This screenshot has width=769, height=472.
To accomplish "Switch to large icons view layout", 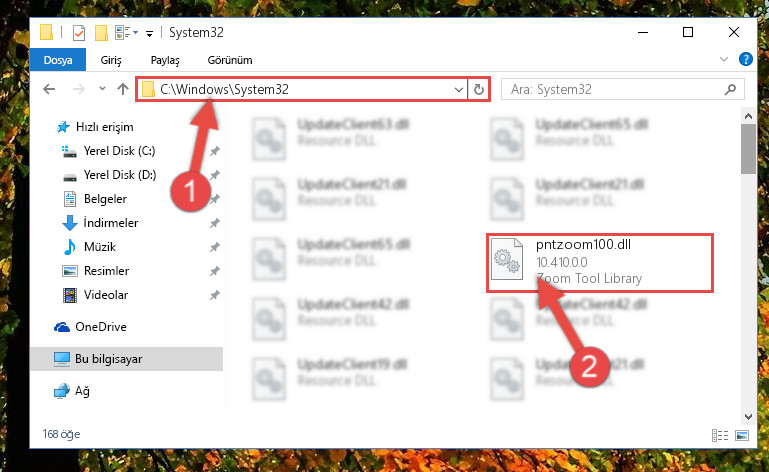I will tap(742, 435).
